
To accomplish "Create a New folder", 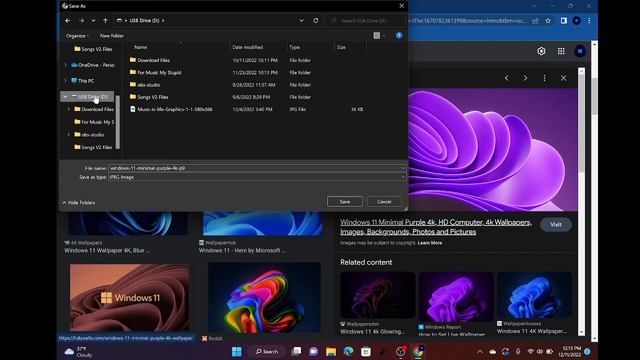I will coord(111,36).
